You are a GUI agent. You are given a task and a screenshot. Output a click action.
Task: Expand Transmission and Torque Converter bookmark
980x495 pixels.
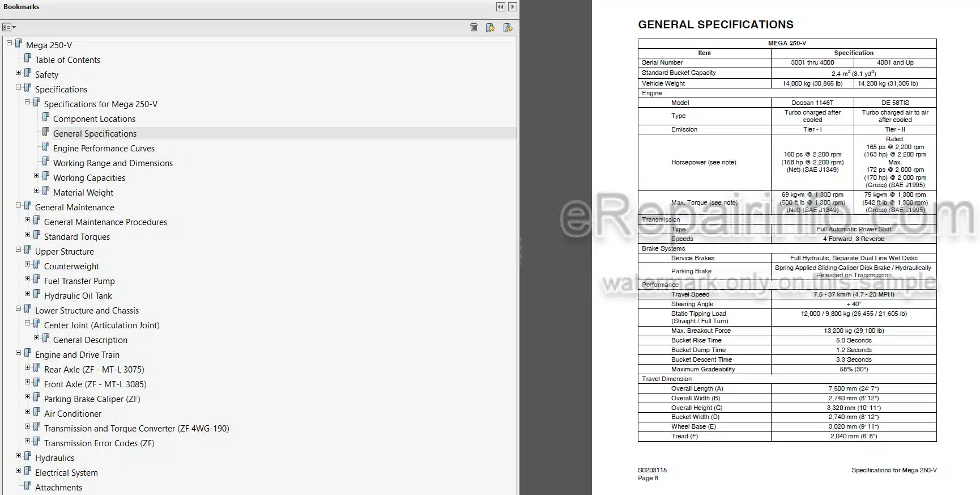click(27, 426)
